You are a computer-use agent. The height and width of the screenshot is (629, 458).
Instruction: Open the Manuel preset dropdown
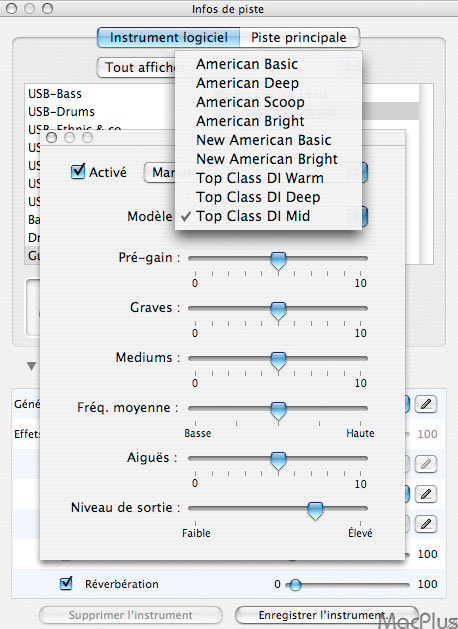coord(160,172)
